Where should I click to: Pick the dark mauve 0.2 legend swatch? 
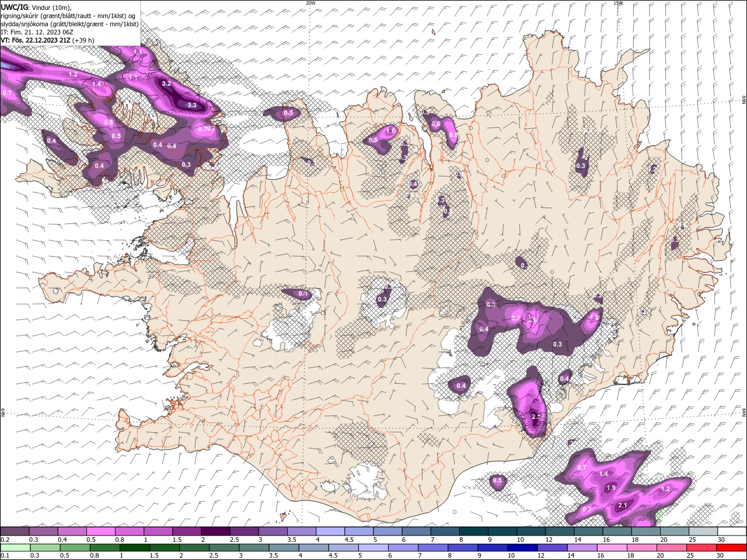[x=15, y=531]
